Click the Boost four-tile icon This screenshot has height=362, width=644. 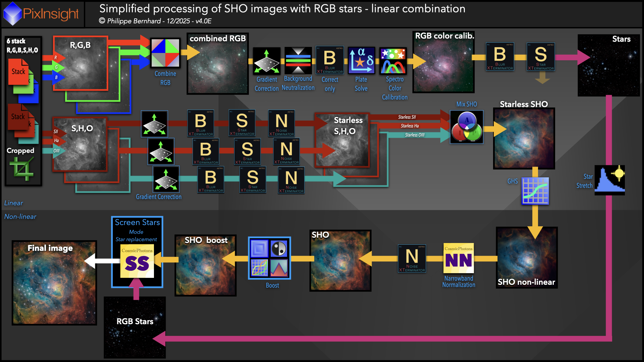(269, 258)
